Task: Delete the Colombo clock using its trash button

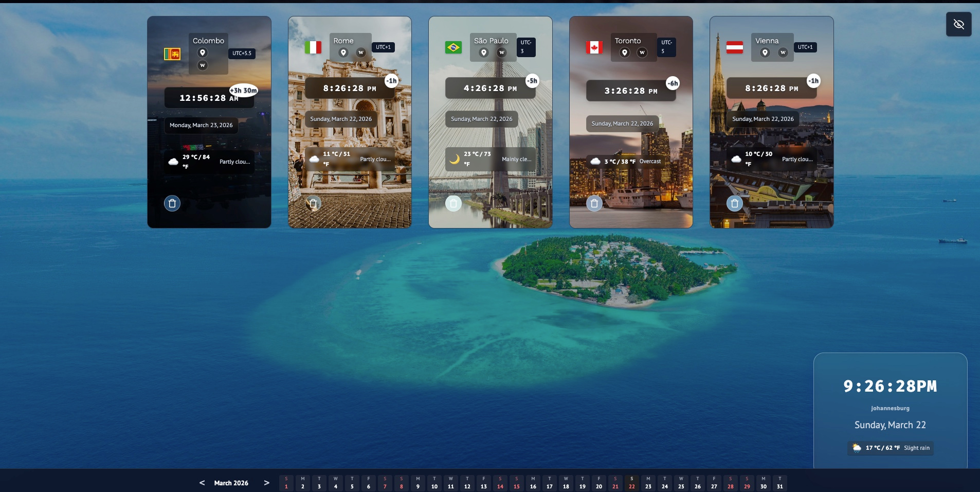Action: pyautogui.click(x=172, y=203)
